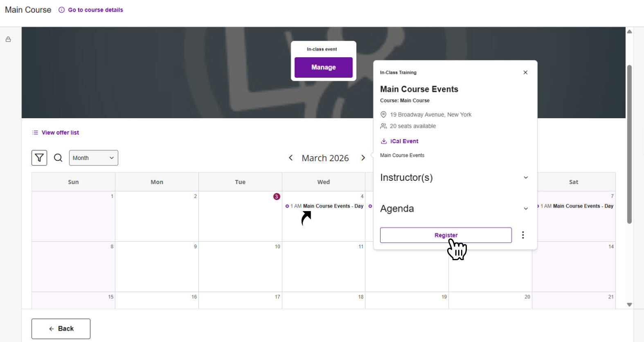Click the info icon beside Go to course details

(61, 10)
